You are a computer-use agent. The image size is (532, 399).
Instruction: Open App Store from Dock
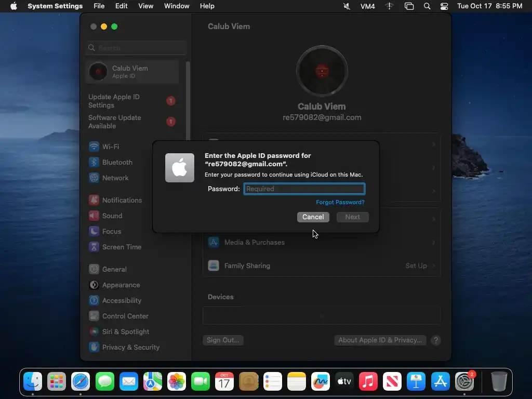coord(441,381)
